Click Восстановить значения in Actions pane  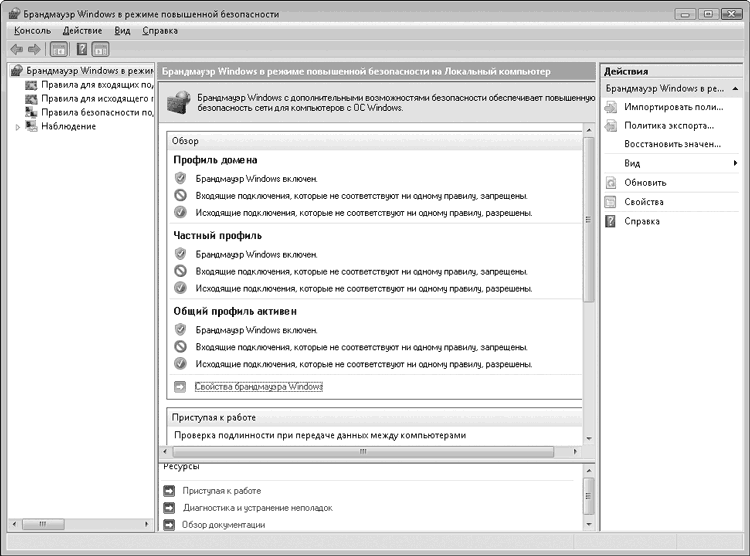(670, 145)
